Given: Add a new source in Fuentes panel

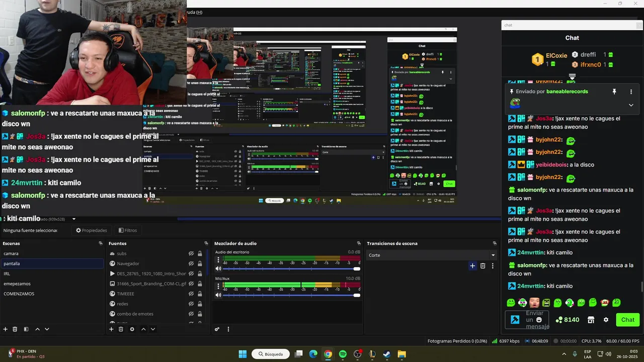Looking at the screenshot, I should (x=111, y=329).
